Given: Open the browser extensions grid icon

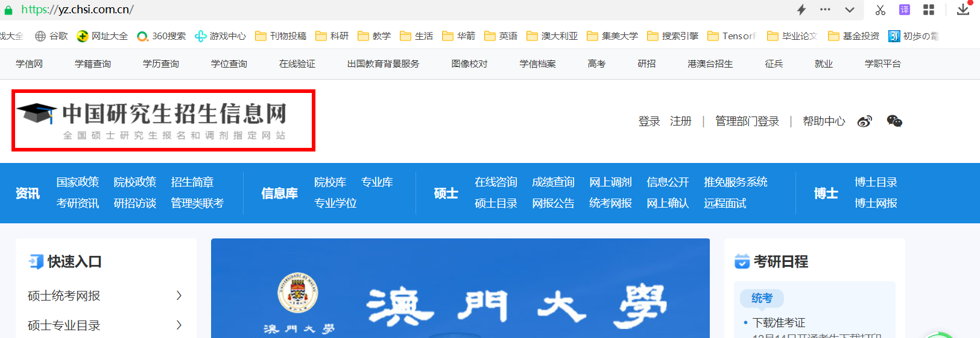Looking at the screenshot, I should click(929, 10).
